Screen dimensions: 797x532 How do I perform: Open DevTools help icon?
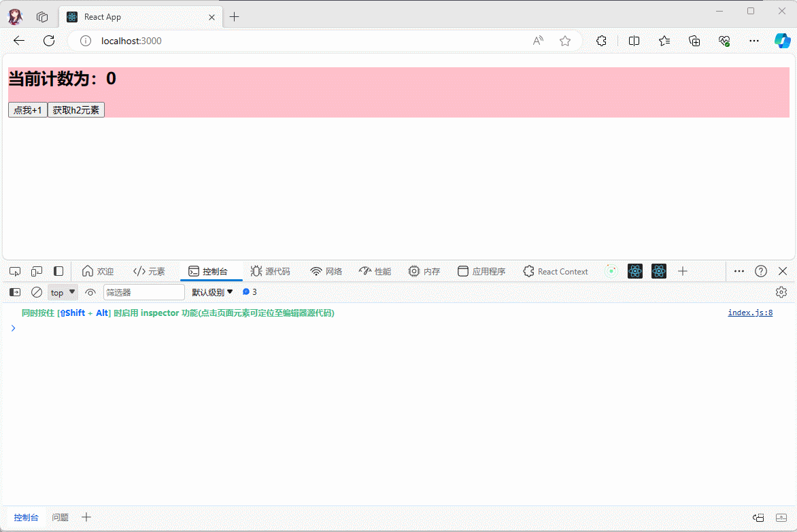point(761,271)
